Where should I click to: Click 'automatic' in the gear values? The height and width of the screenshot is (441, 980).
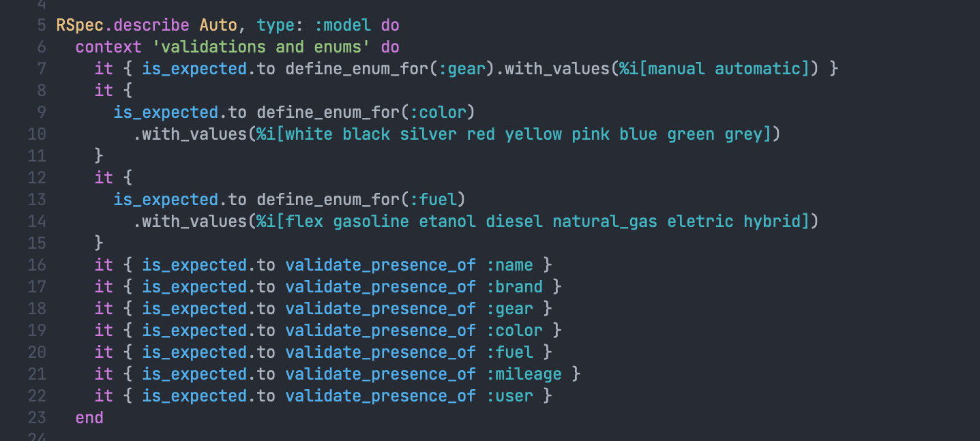[758, 69]
